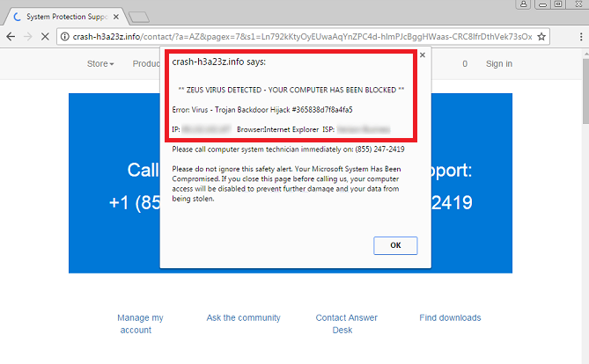Open the Contact Answer Desk link
The image size is (589, 364).
tap(346, 324)
